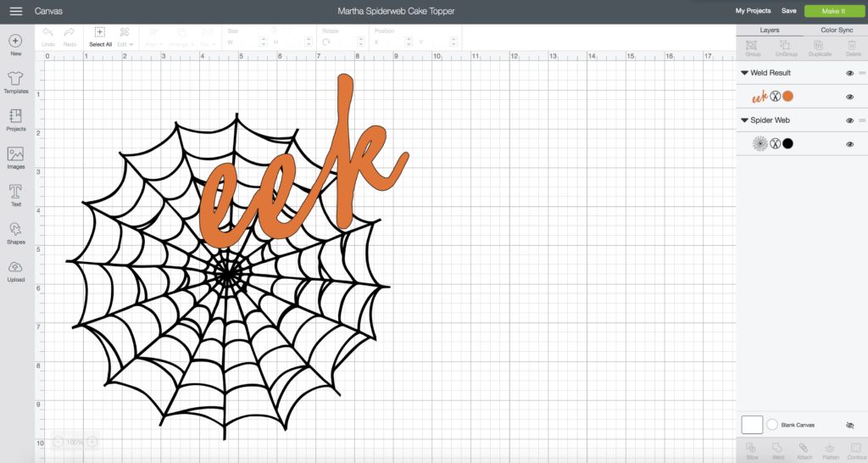Toggle visibility of Weld Result group

pyautogui.click(x=849, y=73)
